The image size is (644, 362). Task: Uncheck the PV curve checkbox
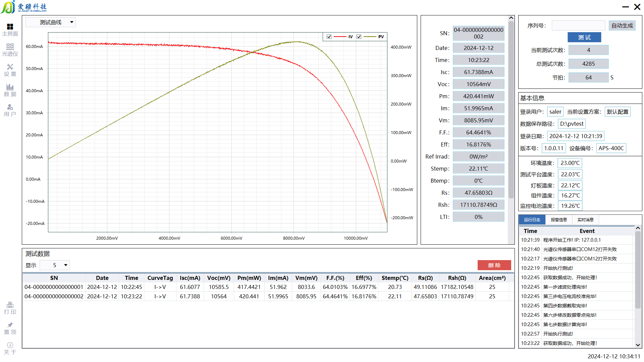359,37
